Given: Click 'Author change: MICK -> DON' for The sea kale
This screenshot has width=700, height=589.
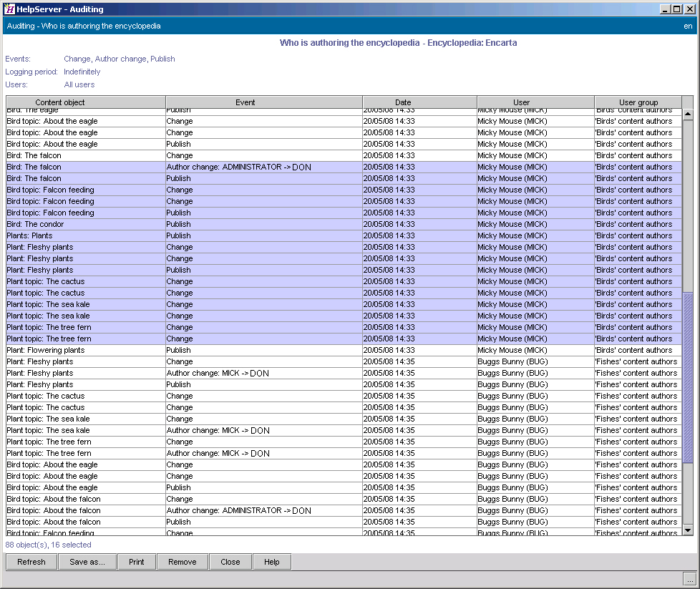Looking at the screenshot, I should coord(218,430).
